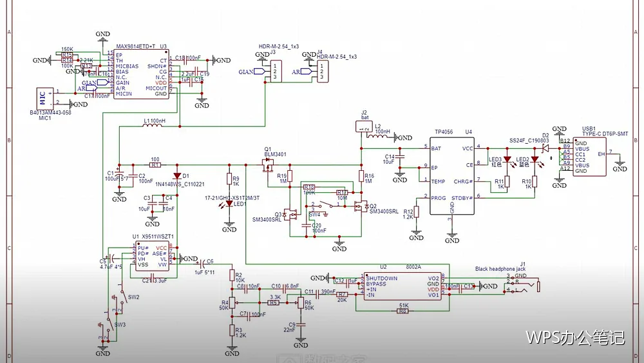Click the C9 22nF capacitor label
644x363 pixels.
(289, 327)
